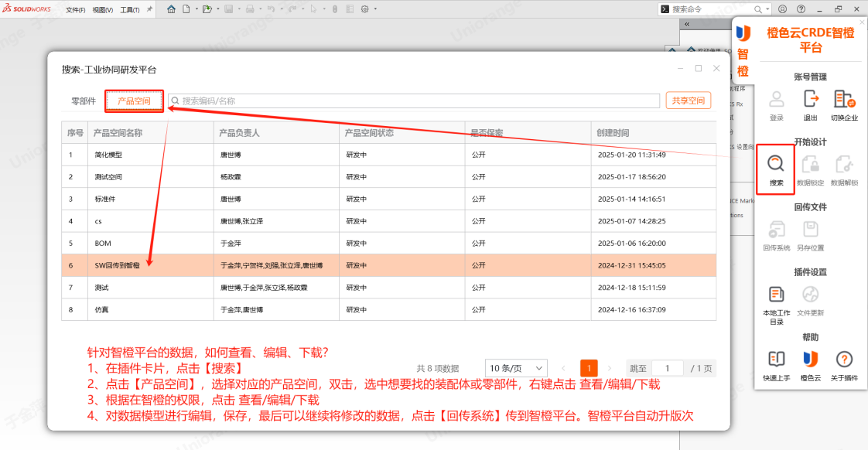Click the next page arrow

tap(610, 368)
